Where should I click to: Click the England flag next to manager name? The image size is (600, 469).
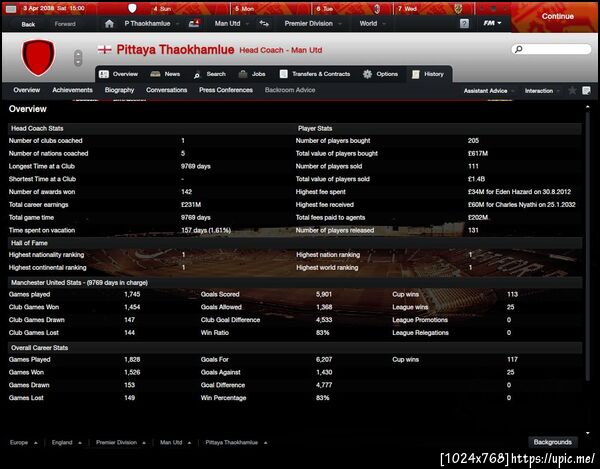coord(104,50)
